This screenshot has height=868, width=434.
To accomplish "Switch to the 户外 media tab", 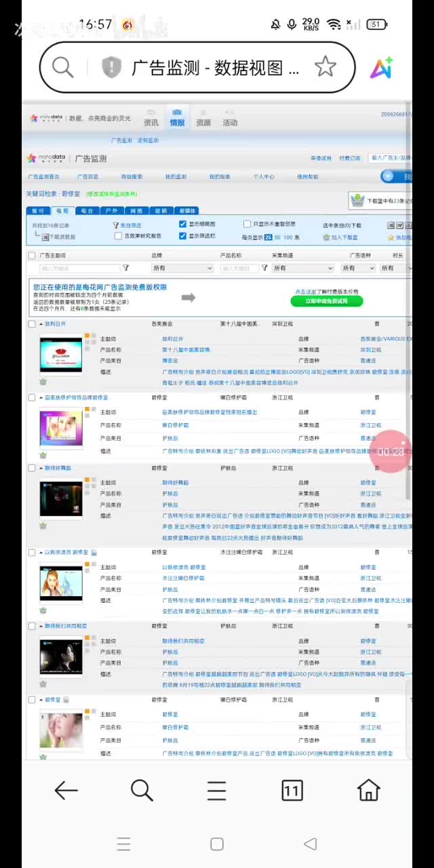I will (112, 211).
